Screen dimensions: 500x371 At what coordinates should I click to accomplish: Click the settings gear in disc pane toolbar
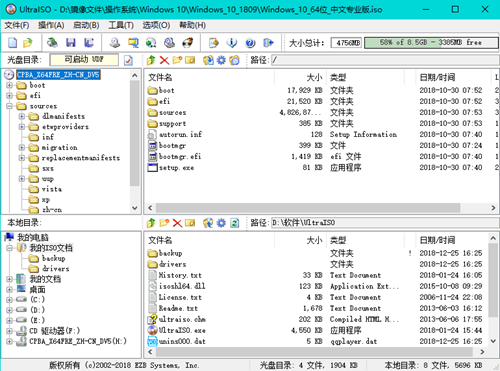pyautogui.click(x=221, y=60)
